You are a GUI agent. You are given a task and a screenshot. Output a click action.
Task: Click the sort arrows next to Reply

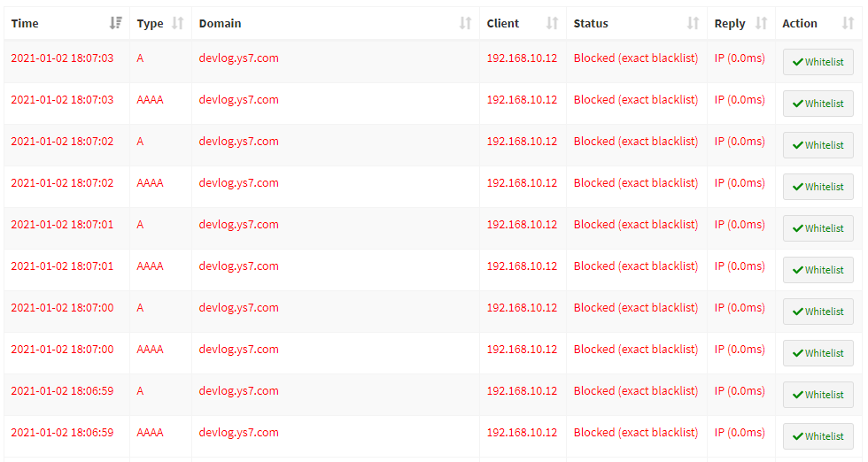[x=761, y=24]
